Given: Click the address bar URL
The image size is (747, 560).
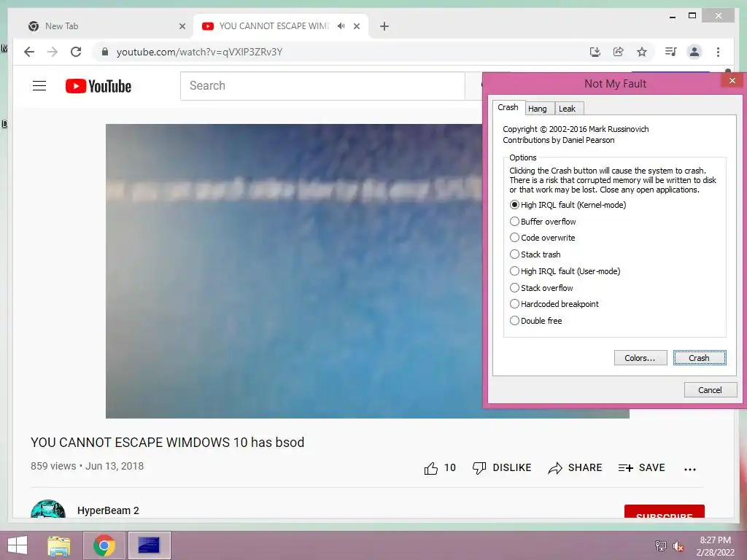Looking at the screenshot, I should click(200, 52).
